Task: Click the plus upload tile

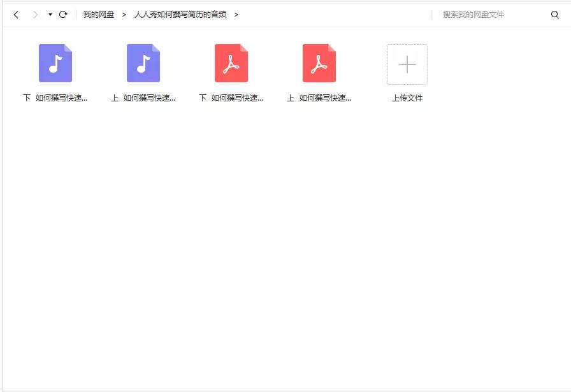Action: (407, 64)
